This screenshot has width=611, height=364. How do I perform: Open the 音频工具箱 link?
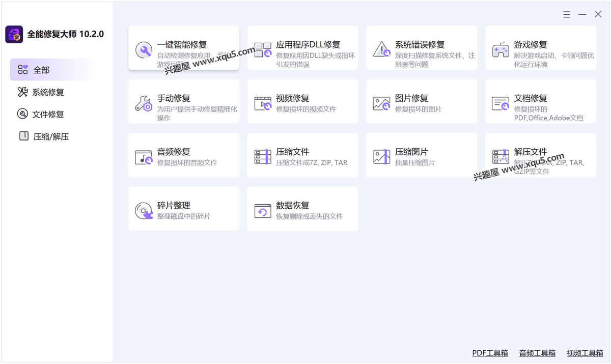click(537, 353)
